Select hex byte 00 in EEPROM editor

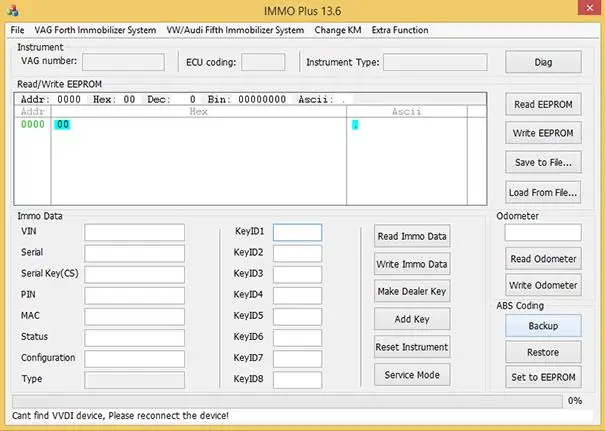pyautogui.click(x=63, y=124)
